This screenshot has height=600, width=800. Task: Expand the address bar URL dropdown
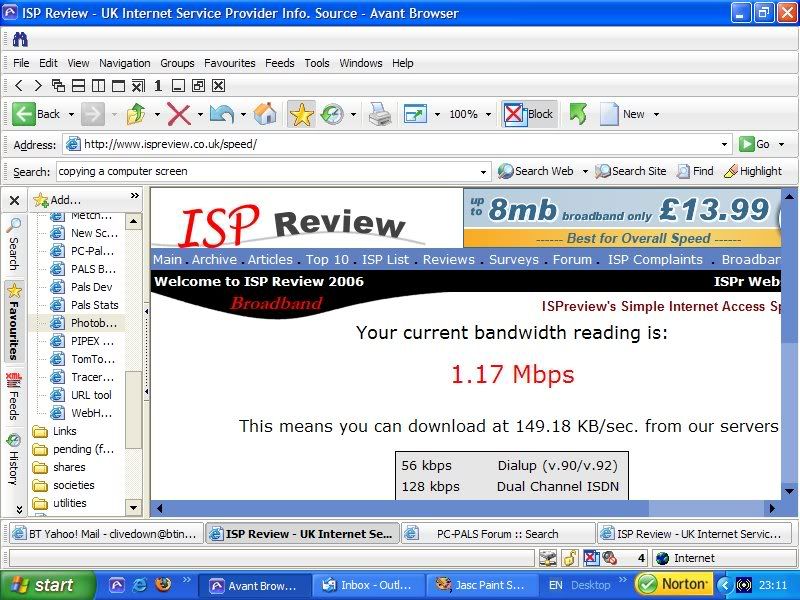pos(724,144)
